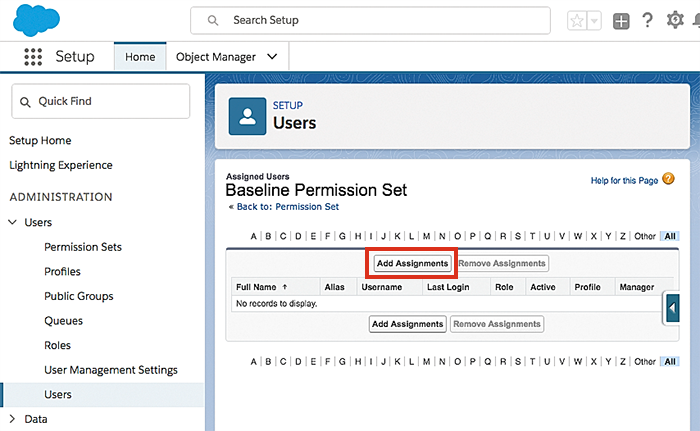Open Profiles in sidebar
Viewport: 700px width, 431px height.
click(62, 272)
